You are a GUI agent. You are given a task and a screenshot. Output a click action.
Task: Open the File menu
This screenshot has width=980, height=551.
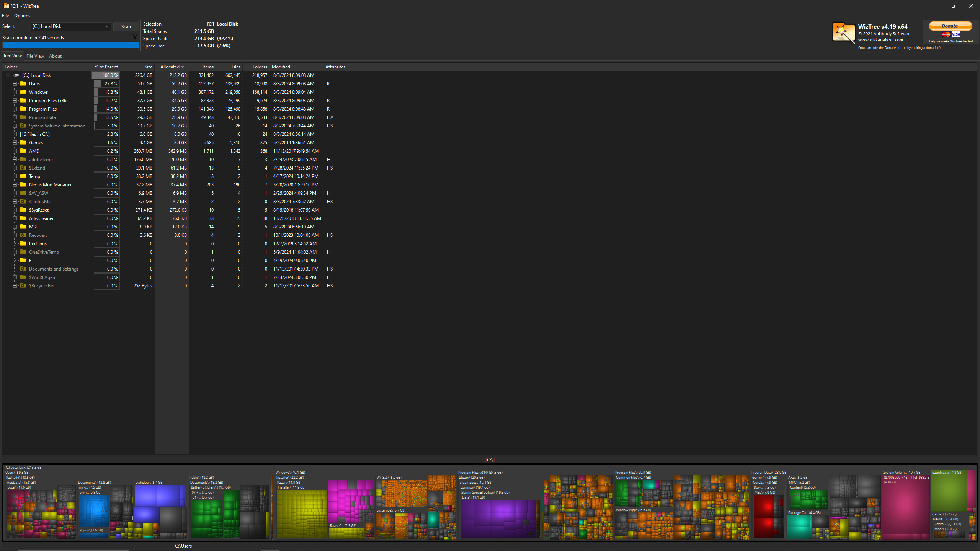[5, 16]
